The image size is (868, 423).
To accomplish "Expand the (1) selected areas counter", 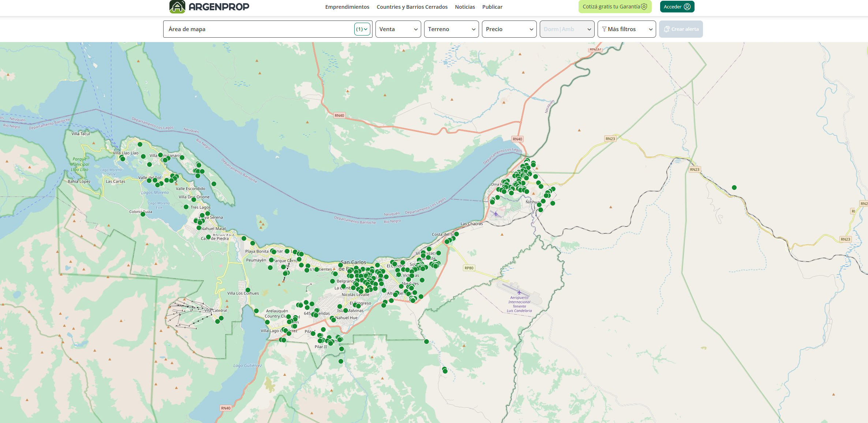I will (362, 29).
